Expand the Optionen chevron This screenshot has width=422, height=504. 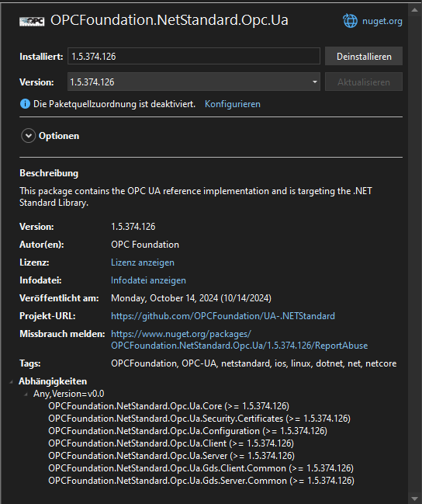point(28,136)
